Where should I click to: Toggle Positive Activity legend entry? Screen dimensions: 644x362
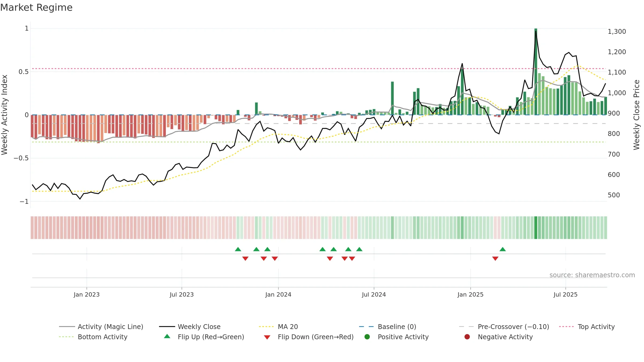coord(396,337)
